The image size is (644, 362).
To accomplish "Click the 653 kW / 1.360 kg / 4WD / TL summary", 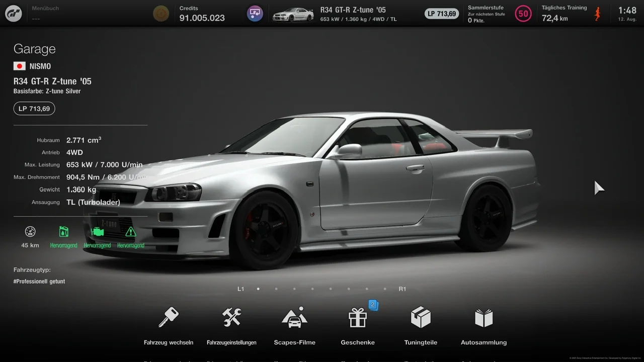I will (358, 19).
